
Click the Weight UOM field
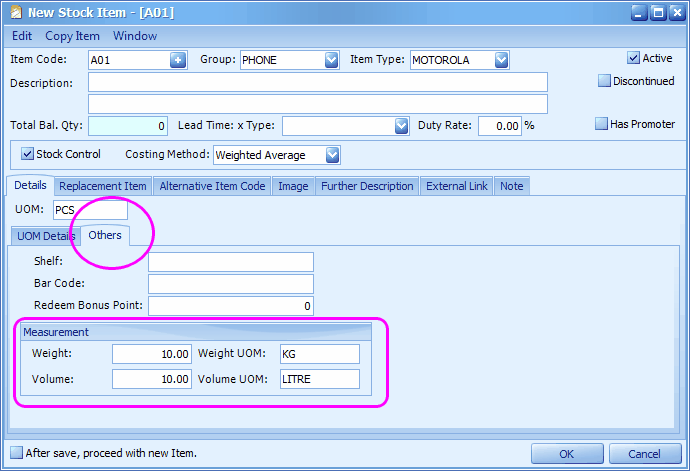point(319,354)
